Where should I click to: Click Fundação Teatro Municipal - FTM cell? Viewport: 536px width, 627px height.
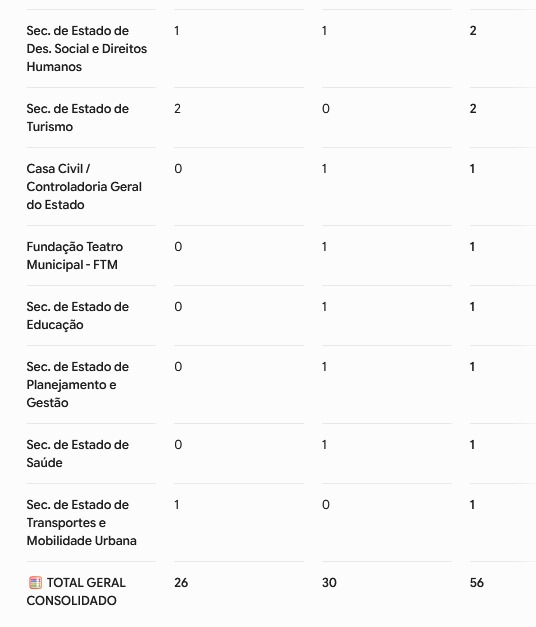75,256
